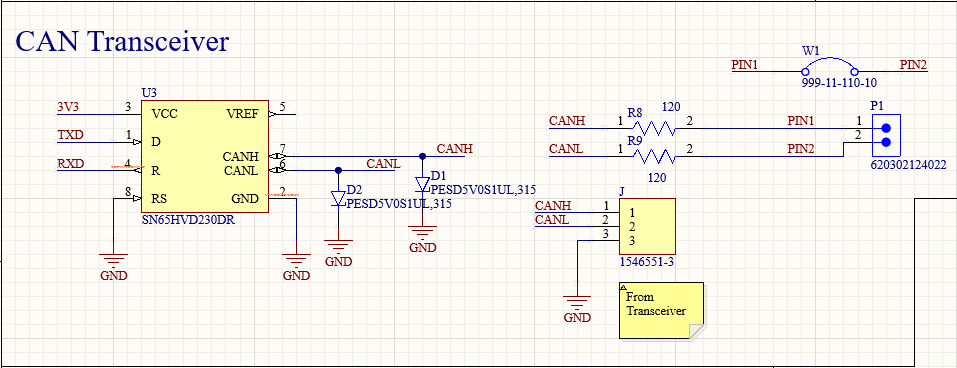Screen dimensions: 957x368
Task: Click the CANL net label left of R9
Action: pyautogui.click(x=566, y=148)
